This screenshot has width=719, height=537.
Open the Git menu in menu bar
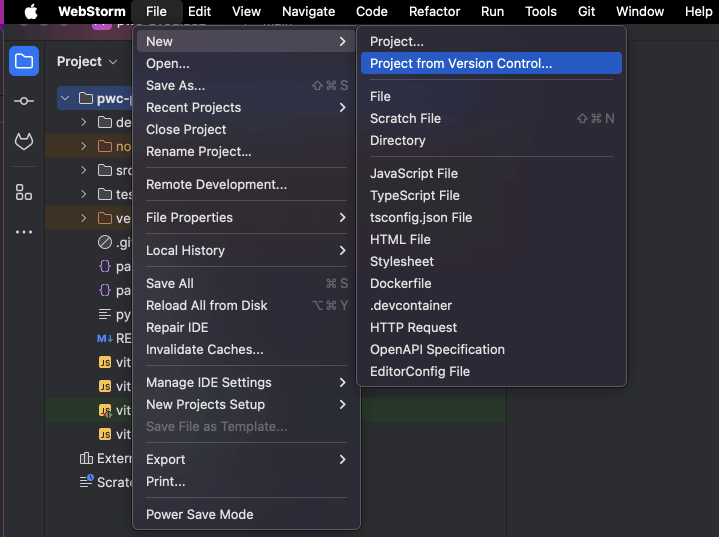pyautogui.click(x=586, y=12)
